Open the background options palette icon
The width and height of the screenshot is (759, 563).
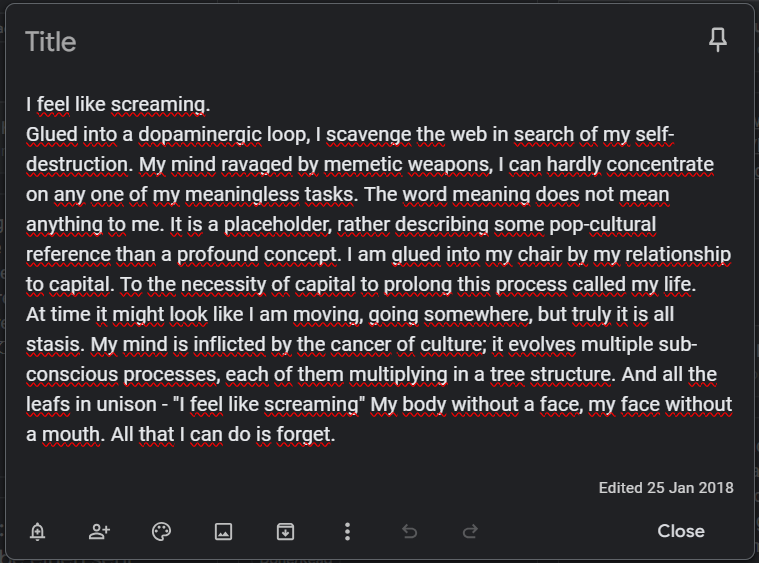161,532
